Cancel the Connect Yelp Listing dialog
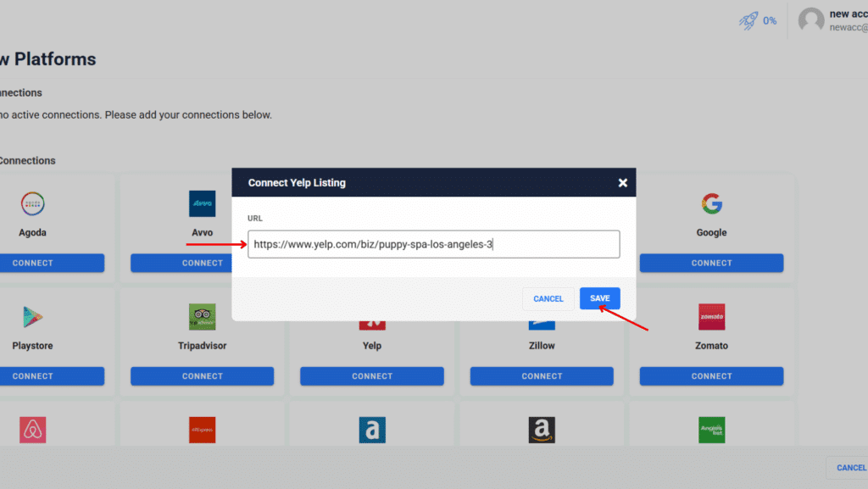The image size is (868, 489). click(548, 298)
